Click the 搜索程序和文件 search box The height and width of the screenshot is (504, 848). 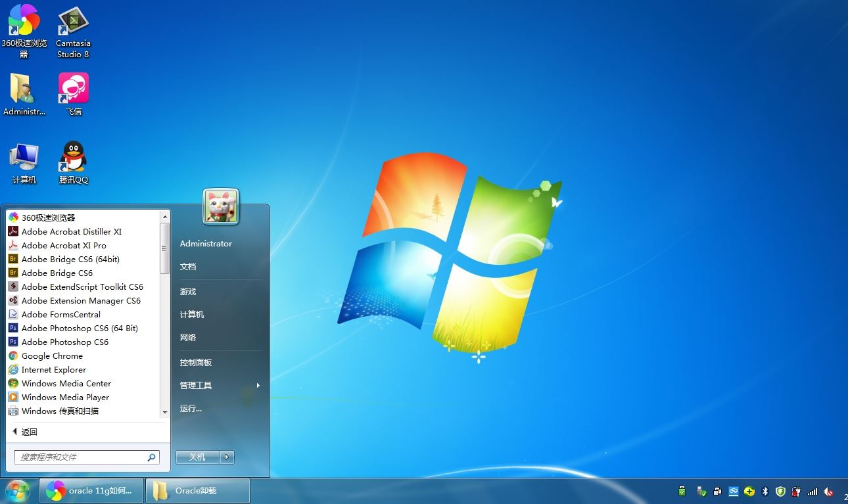pos(86,457)
